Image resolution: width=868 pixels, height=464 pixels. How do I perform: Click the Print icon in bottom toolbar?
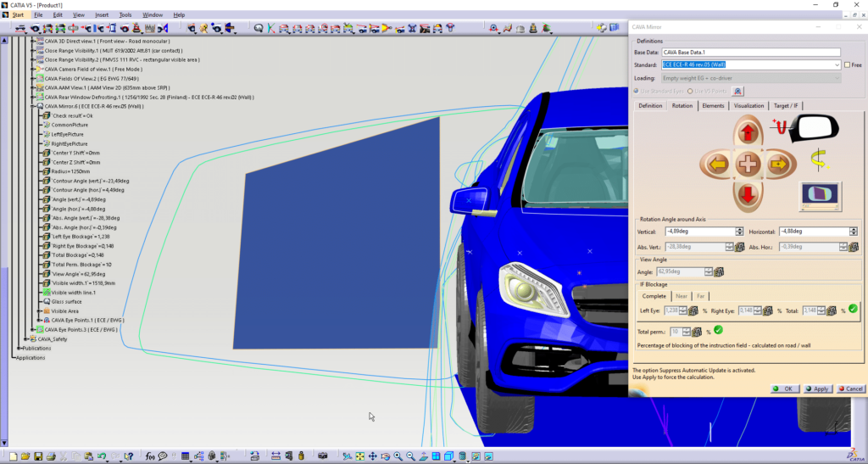[51, 457]
